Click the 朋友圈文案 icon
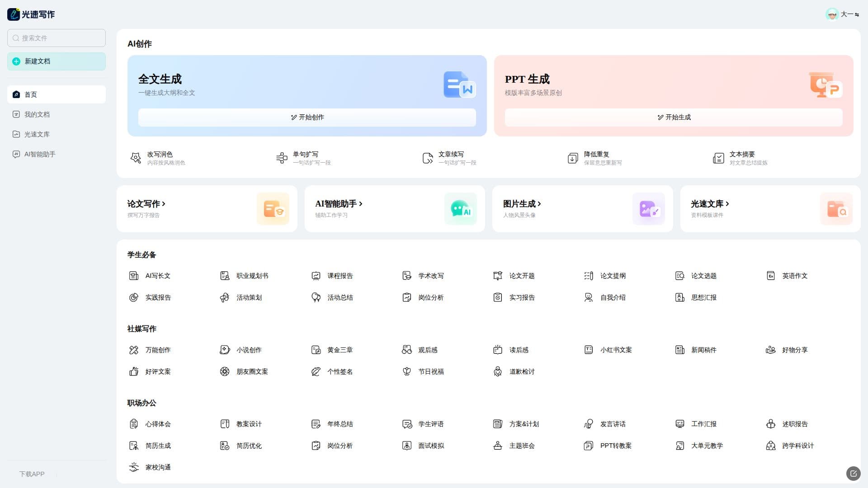868x488 pixels. (225, 371)
